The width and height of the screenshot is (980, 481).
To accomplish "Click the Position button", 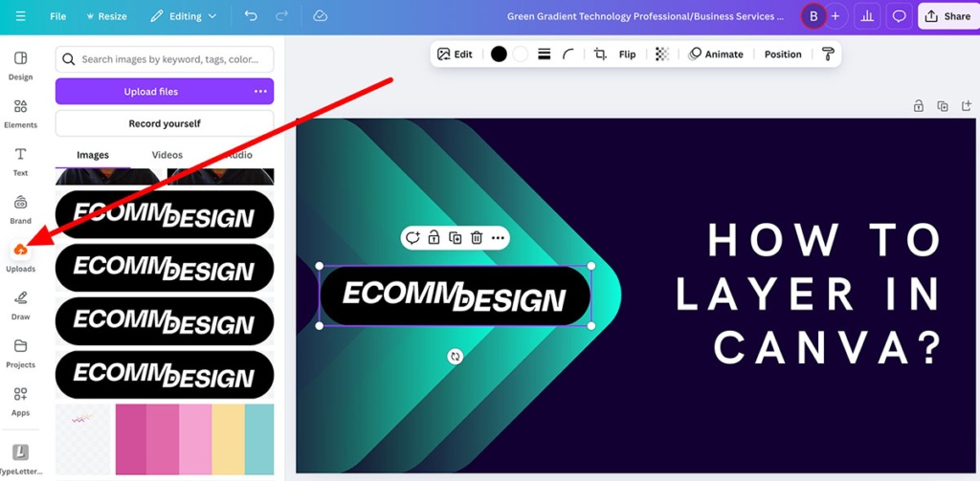I will [x=783, y=55].
